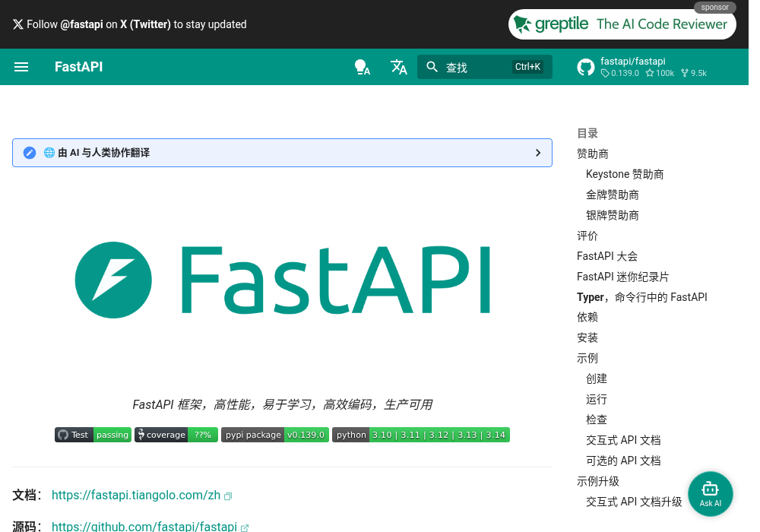
Task: Click the pypi package v0.139.0 badge
Action: pyautogui.click(x=275, y=435)
